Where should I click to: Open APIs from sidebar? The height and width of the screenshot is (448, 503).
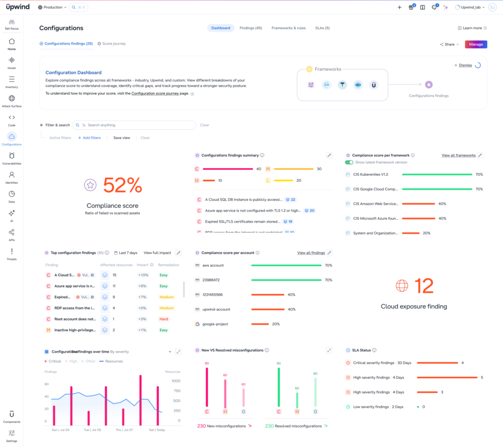point(12,235)
